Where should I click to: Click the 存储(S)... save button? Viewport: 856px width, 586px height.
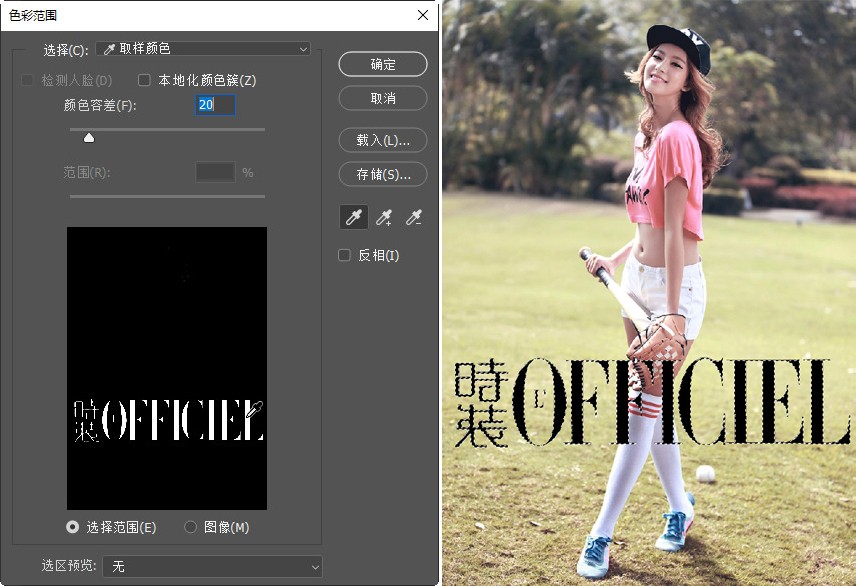coord(383,174)
